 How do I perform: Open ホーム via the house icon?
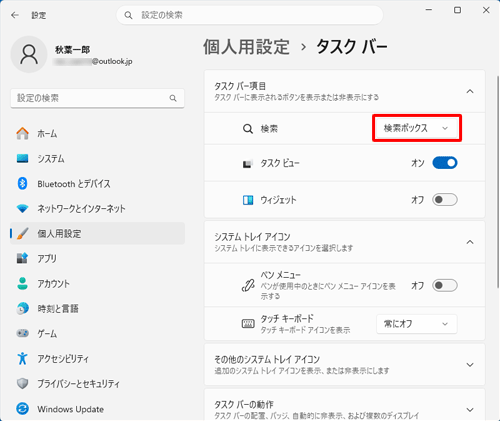tap(22, 134)
